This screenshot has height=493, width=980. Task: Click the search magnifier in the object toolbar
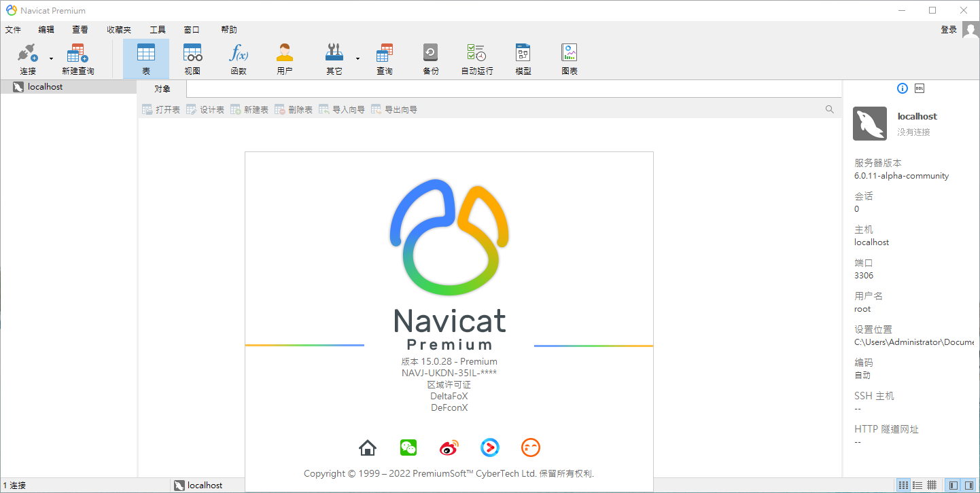pyautogui.click(x=830, y=109)
